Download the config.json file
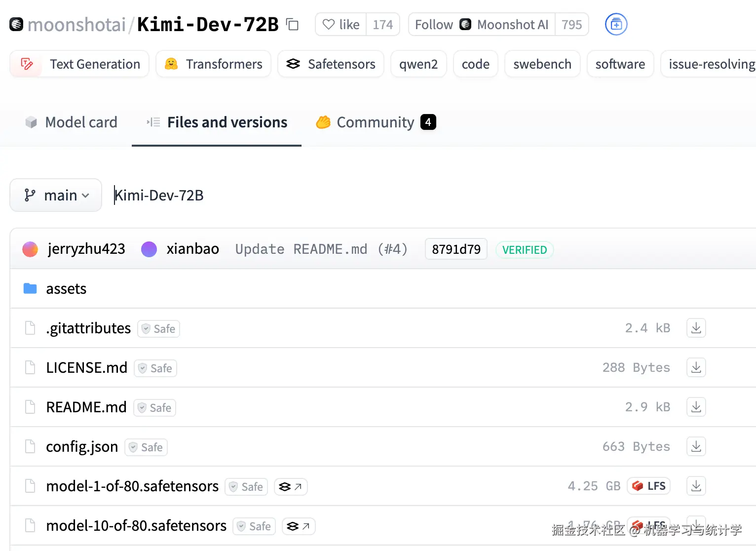 (x=696, y=446)
